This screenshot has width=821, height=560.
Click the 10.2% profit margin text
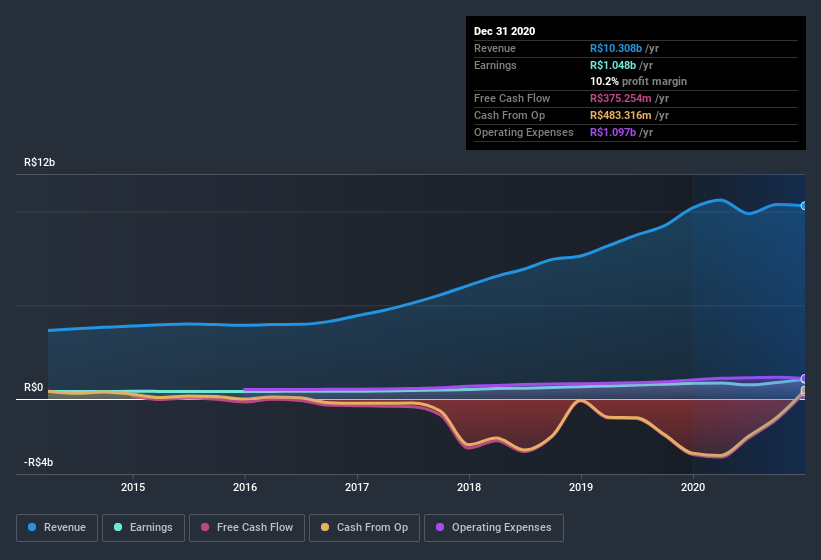coord(638,81)
